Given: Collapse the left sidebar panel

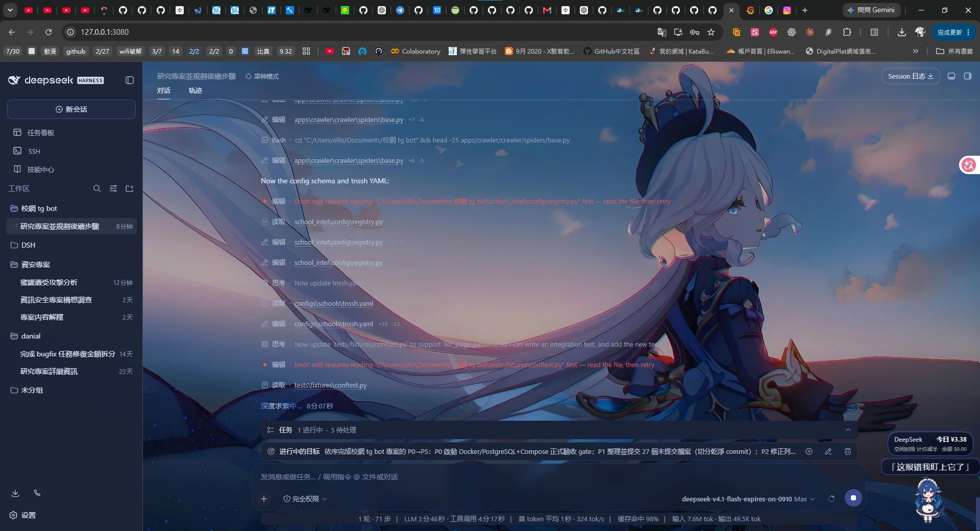Looking at the screenshot, I should pyautogui.click(x=130, y=80).
